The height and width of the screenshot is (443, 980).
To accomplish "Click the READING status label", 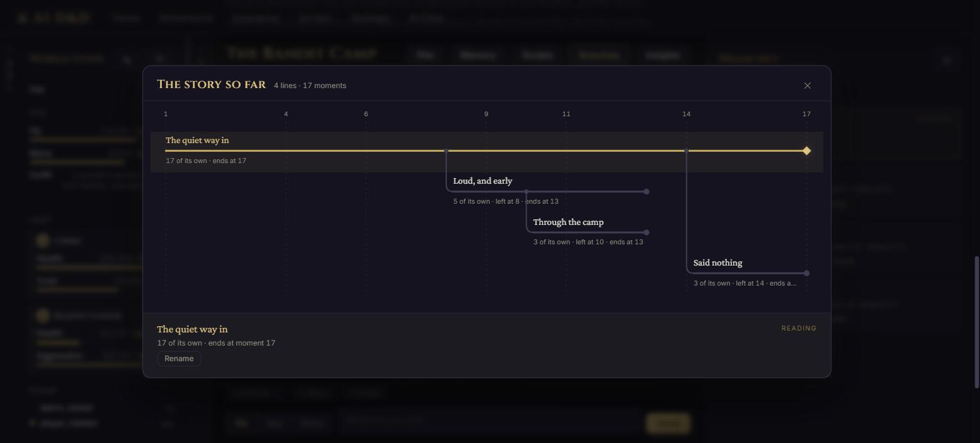I will [x=799, y=328].
